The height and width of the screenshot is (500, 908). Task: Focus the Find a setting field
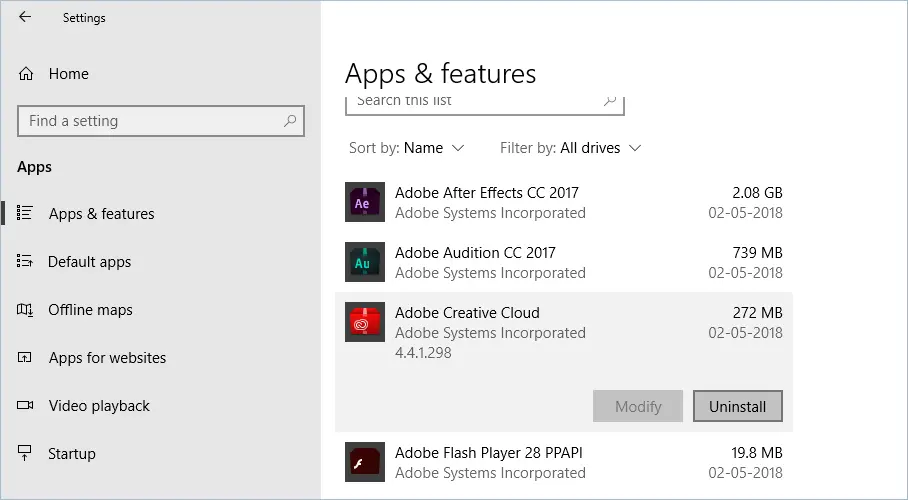[150, 121]
